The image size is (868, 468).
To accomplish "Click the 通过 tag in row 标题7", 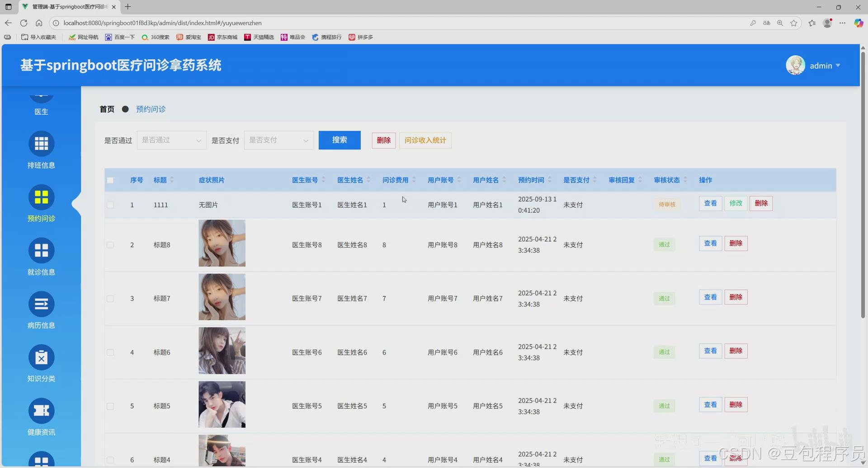I will pyautogui.click(x=664, y=298).
